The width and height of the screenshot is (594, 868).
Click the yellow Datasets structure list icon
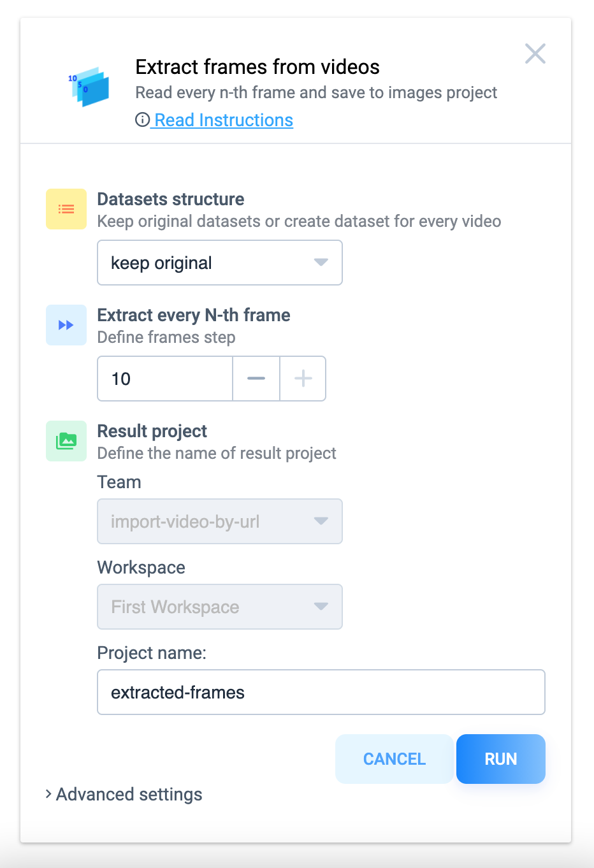[x=66, y=209]
